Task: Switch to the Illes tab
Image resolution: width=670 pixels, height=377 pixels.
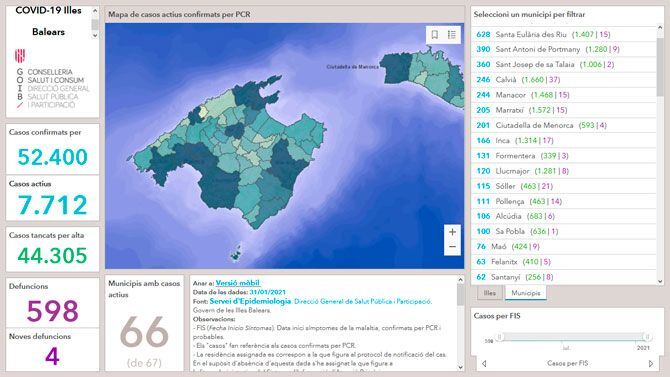Action: 490,293
